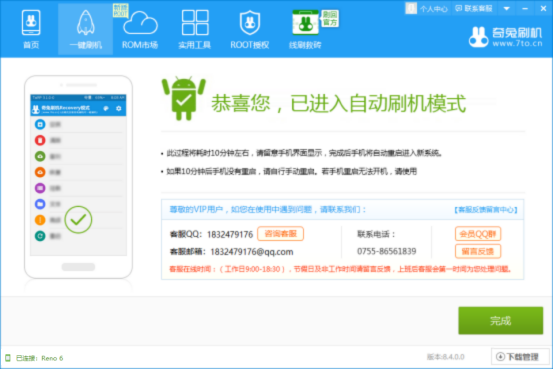Viewport: 553px width, 369px height.
Task: Open the ROOT授权 shield icon
Action: (x=250, y=23)
